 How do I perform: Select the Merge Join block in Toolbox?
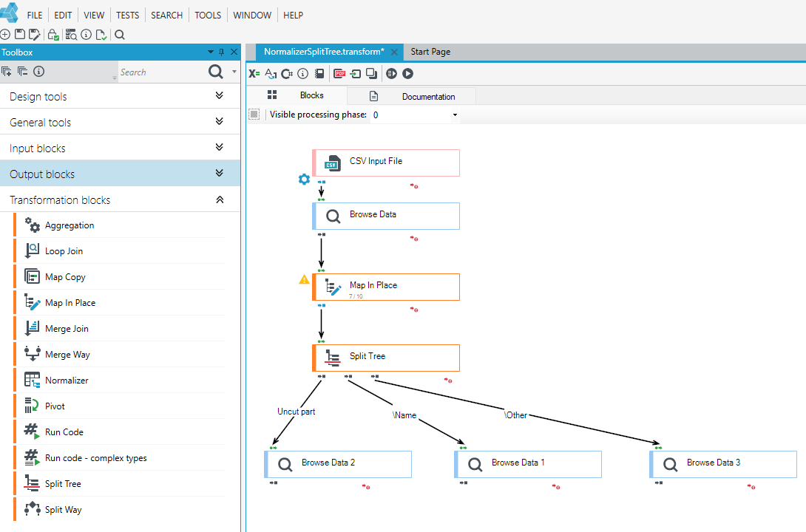point(120,329)
